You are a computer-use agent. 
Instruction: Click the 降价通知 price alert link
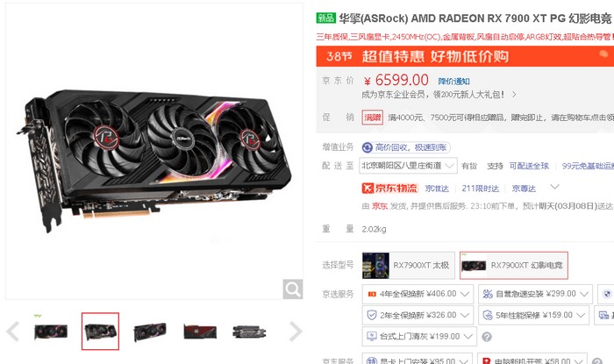click(x=453, y=82)
